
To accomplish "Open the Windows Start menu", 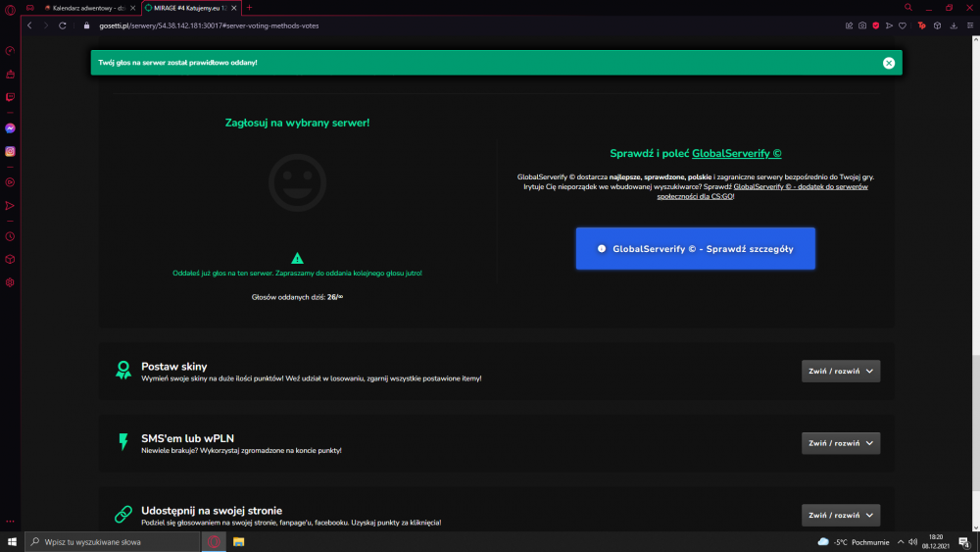I will tap(12, 542).
